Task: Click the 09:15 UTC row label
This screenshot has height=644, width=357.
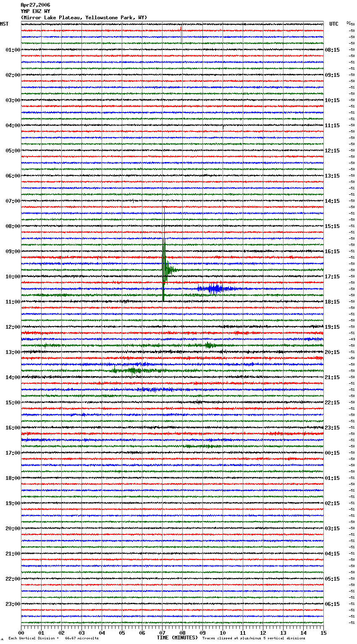Action: point(332,75)
